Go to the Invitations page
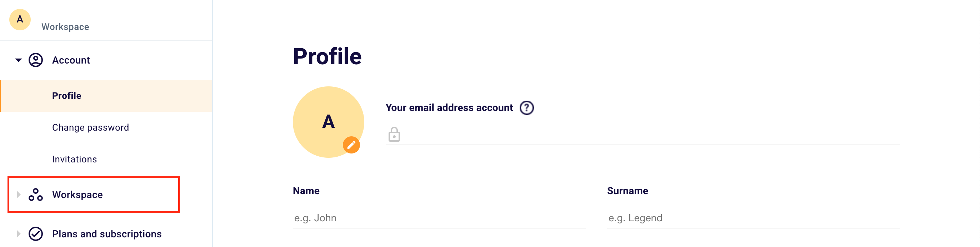980x247 pixels. pos(75,159)
